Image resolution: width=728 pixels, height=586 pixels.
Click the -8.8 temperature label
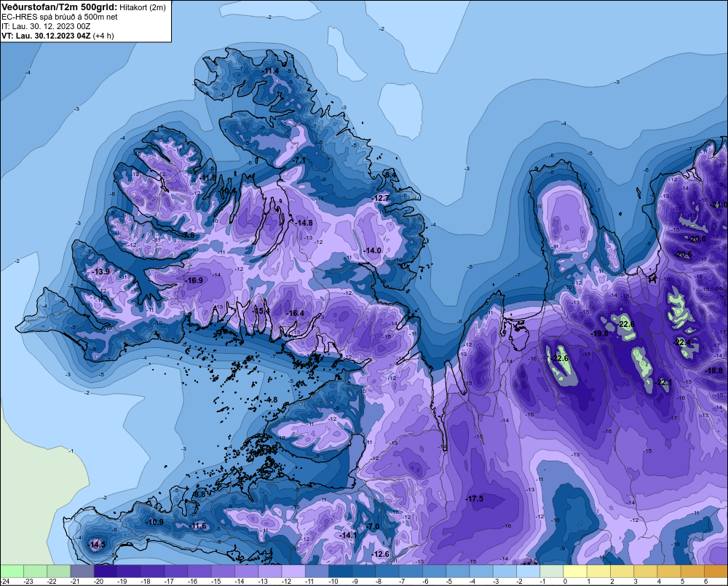[199, 494]
